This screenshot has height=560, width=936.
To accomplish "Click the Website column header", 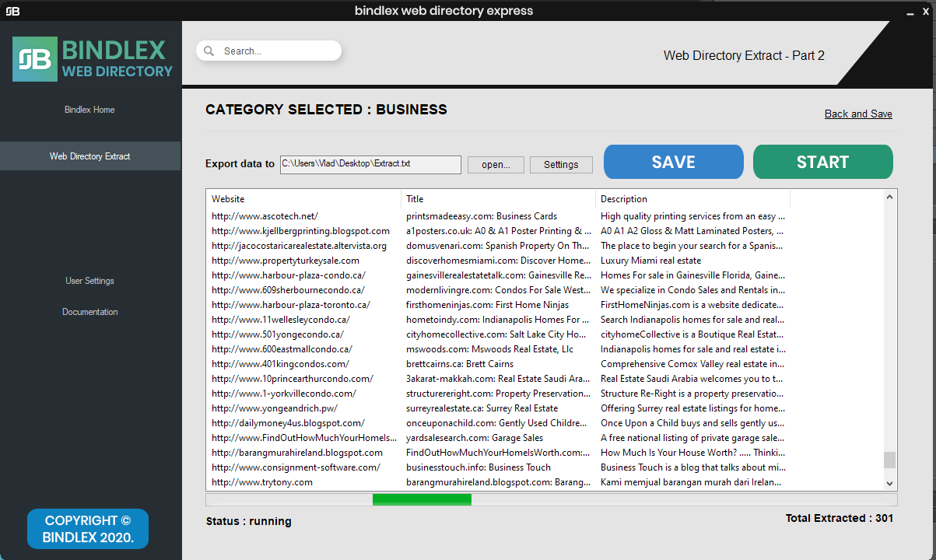I will tap(228, 198).
